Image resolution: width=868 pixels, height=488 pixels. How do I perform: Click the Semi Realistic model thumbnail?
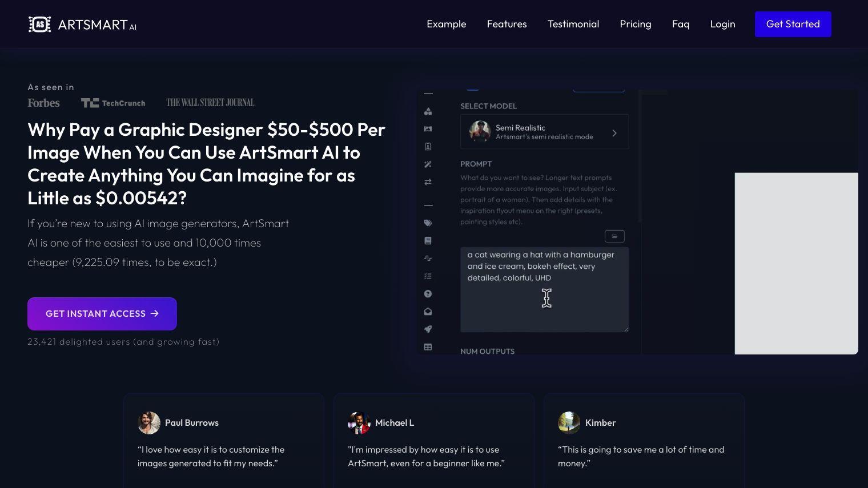coord(480,131)
